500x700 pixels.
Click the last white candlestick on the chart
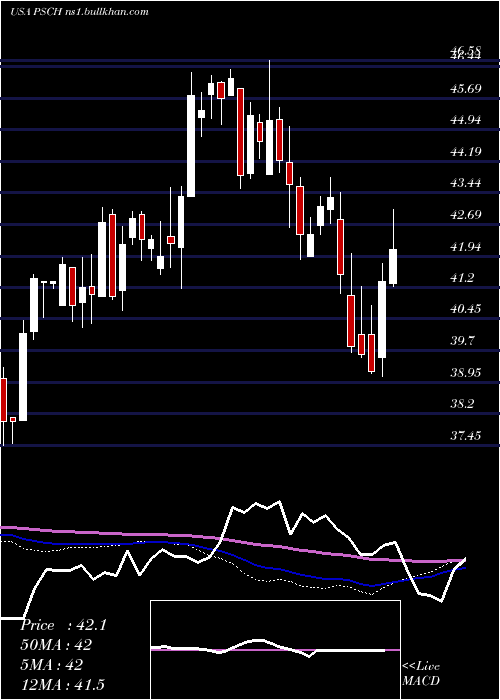coord(393,267)
